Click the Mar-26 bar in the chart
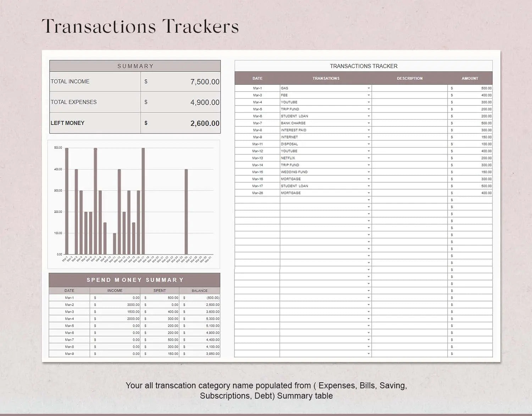 click(186, 212)
